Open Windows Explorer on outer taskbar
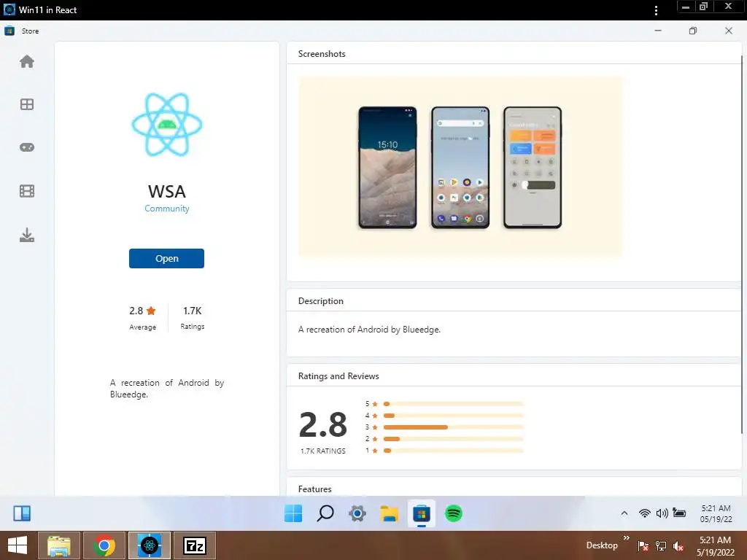 click(x=59, y=545)
